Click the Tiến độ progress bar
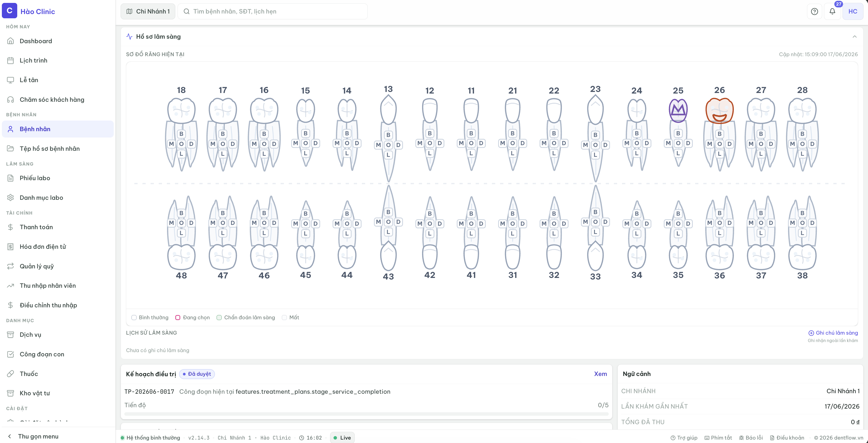The image size is (868, 443). coord(366,414)
